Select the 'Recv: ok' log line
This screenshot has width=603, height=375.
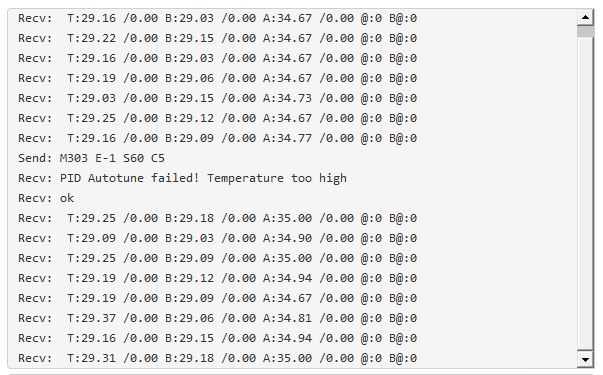click(46, 198)
